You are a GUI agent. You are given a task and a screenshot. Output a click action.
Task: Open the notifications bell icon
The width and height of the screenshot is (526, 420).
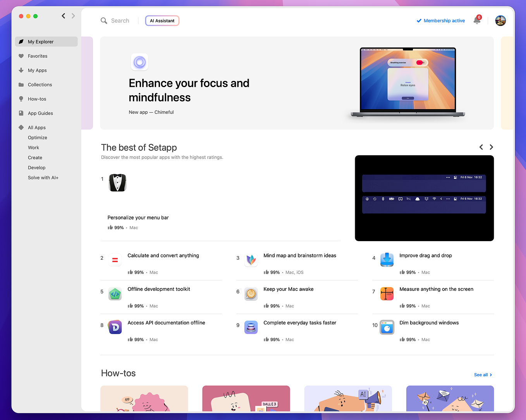coord(477,21)
